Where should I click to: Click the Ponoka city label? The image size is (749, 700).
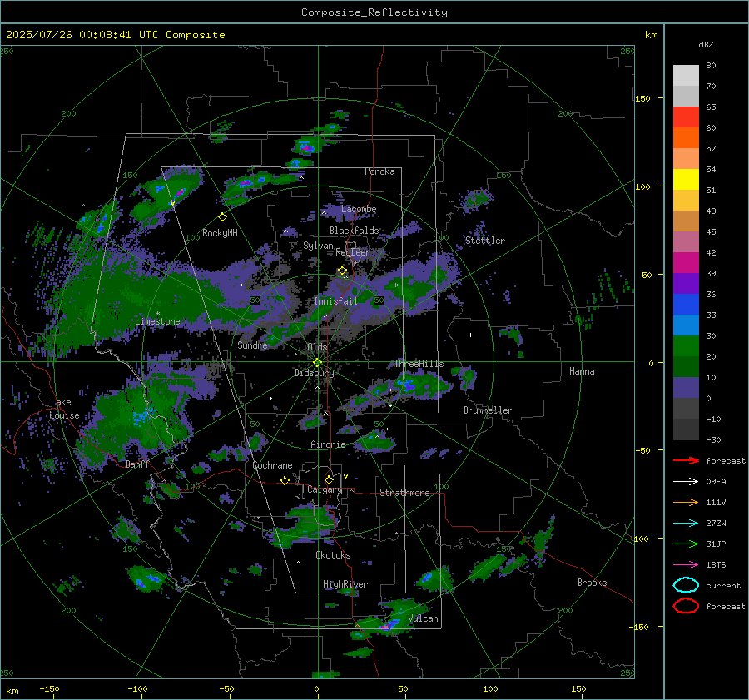379,171
